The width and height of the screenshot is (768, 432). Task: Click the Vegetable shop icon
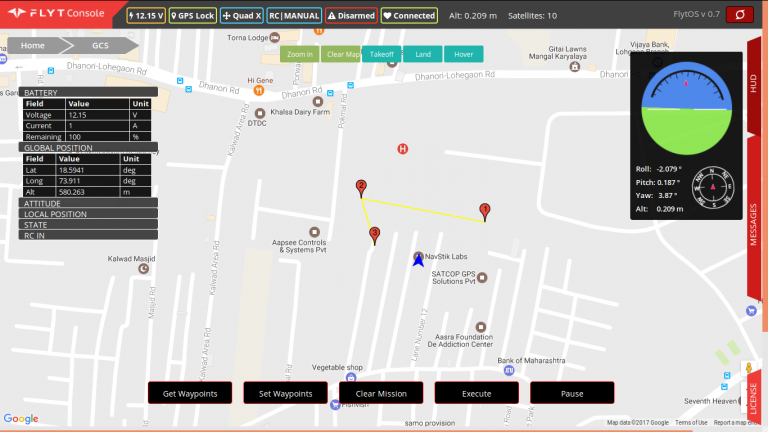[351, 377]
